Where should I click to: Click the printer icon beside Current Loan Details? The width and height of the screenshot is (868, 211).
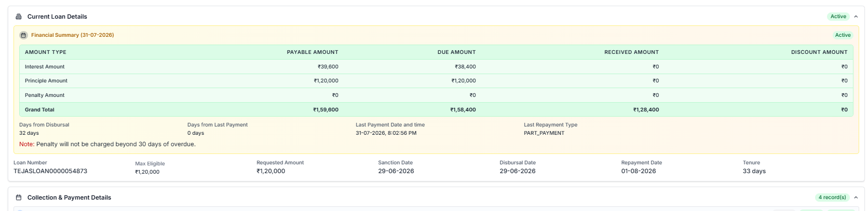[19, 17]
